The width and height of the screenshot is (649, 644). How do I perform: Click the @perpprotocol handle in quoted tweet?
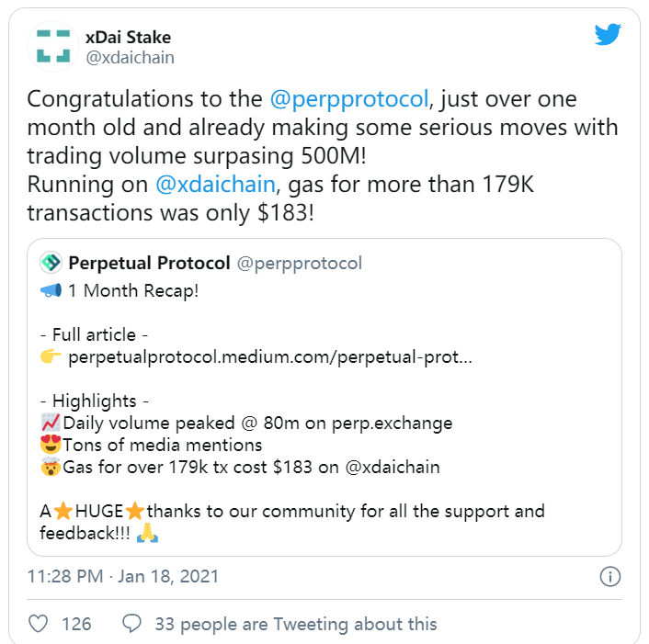[x=300, y=264]
